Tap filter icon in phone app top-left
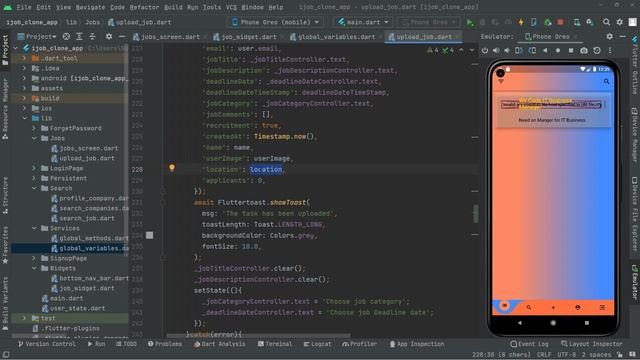This screenshot has width=640, height=360. pyautogui.click(x=501, y=82)
